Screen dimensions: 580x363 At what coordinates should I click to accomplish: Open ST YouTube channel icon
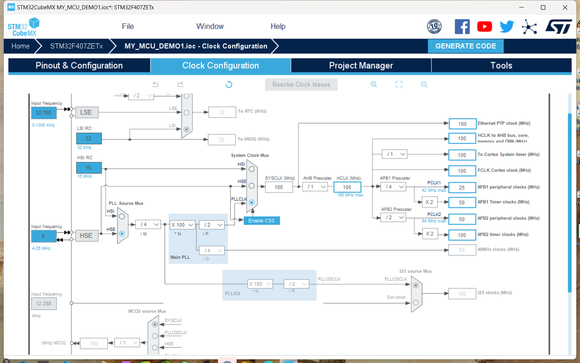484,27
